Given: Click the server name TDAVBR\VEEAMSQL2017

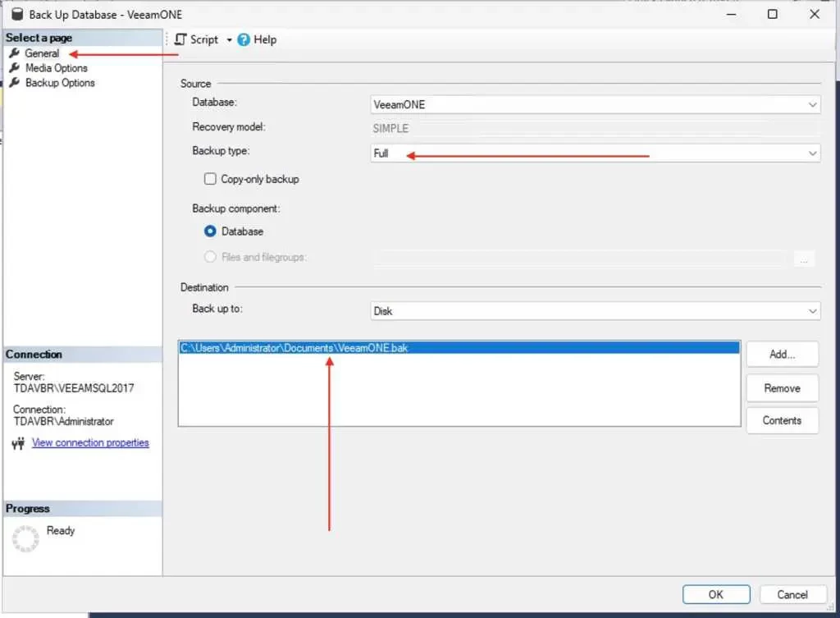Looking at the screenshot, I should 74,388.
